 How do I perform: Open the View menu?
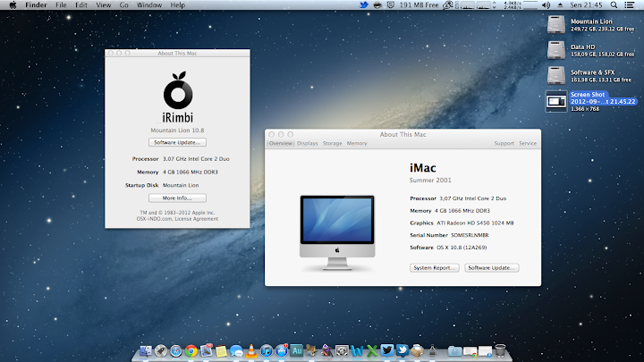(x=104, y=5)
